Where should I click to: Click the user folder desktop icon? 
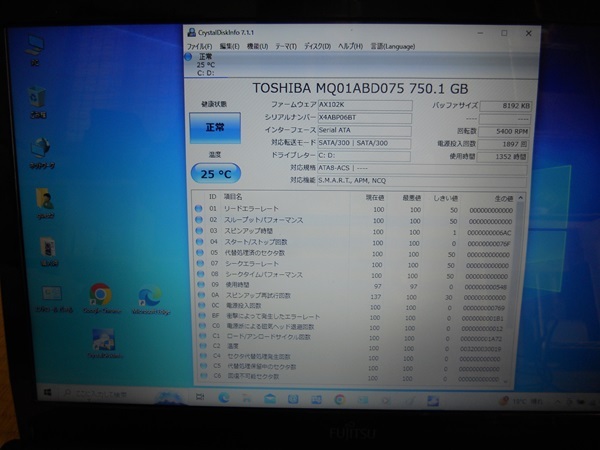pyautogui.click(x=45, y=204)
